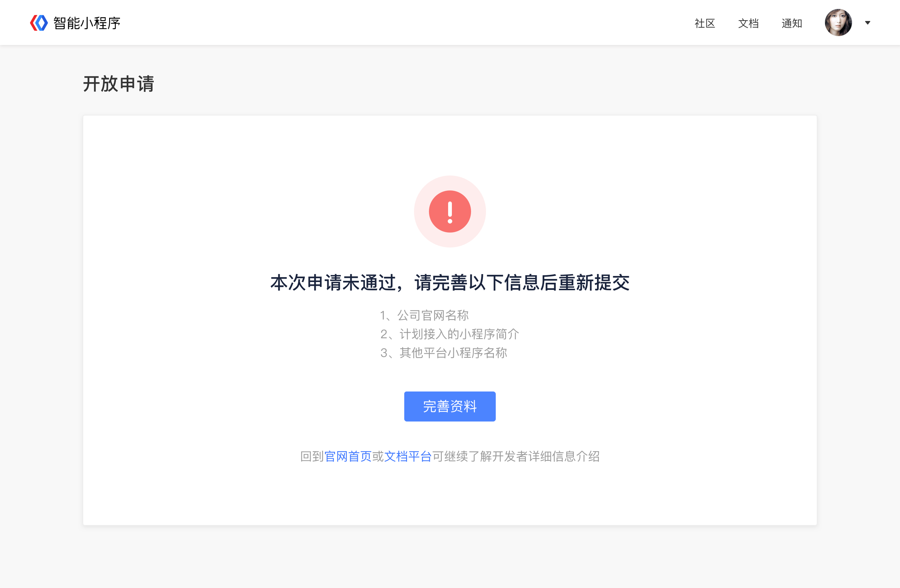Collapse the user options dropdown
The width and height of the screenshot is (900, 588).
(x=867, y=24)
